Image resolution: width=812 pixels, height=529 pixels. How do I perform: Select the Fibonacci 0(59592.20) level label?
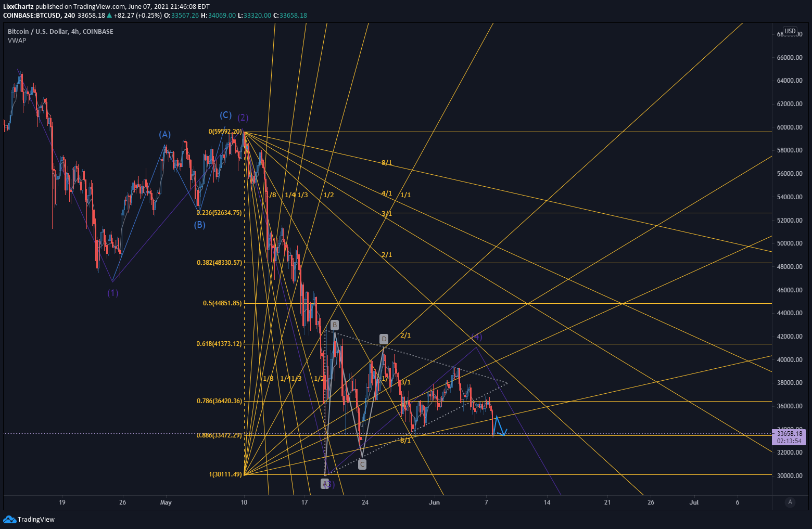coord(225,132)
